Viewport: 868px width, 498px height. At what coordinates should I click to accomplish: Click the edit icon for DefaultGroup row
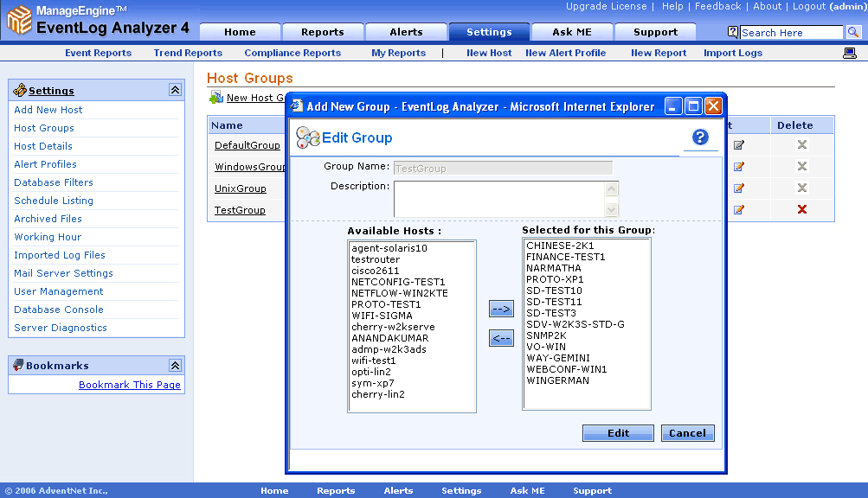[738, 145]
